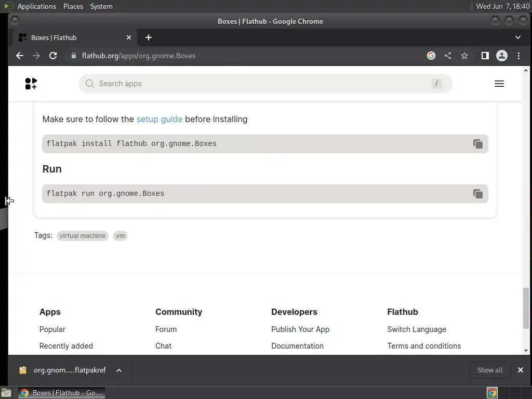Open the System menu
This screenshot has height=399, width=532.
(x=101, y=6)
